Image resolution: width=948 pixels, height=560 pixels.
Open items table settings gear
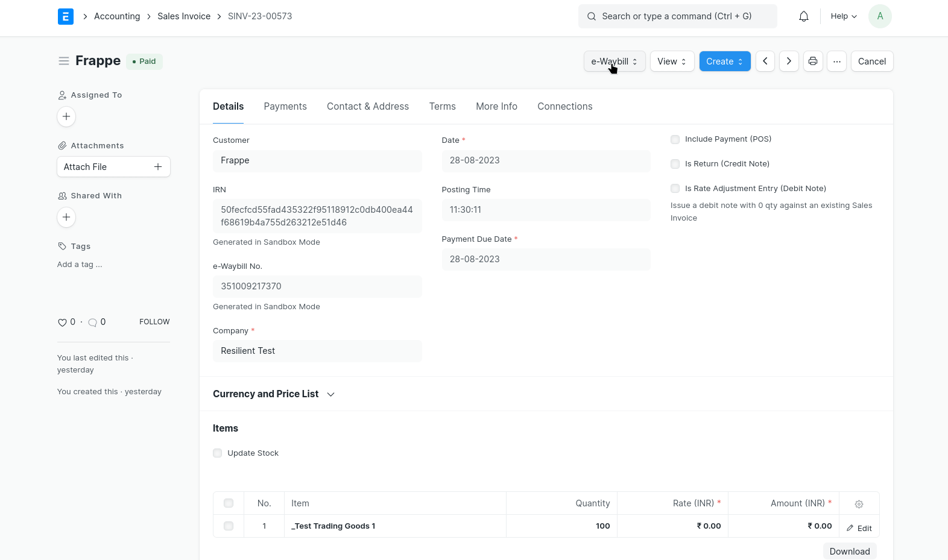click(859, 504)
